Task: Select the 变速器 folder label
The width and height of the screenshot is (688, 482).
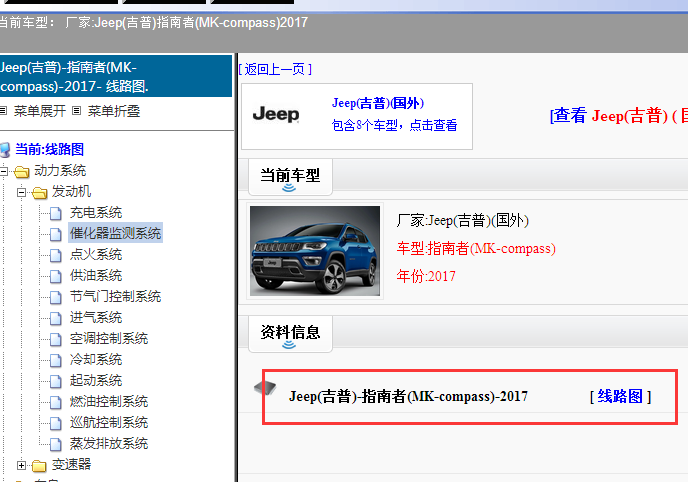Action: click(71, 464)
